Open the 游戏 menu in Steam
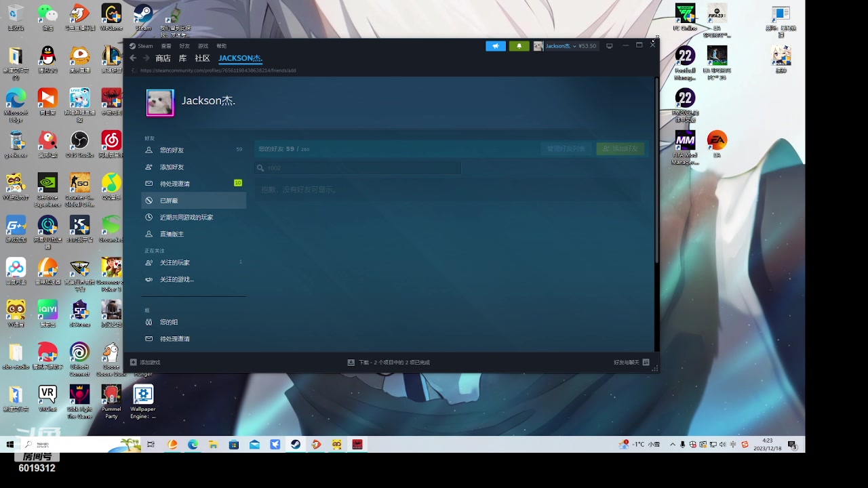The height and width of the screenshot is (488, 868). pos(203,46)
